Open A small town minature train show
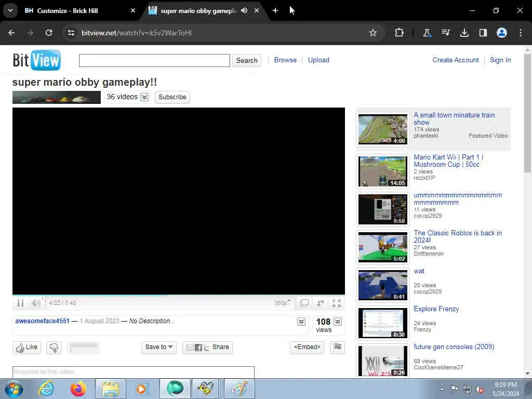Screen dimensions: 532x399 pyautogui.click(x=454, y=118)
